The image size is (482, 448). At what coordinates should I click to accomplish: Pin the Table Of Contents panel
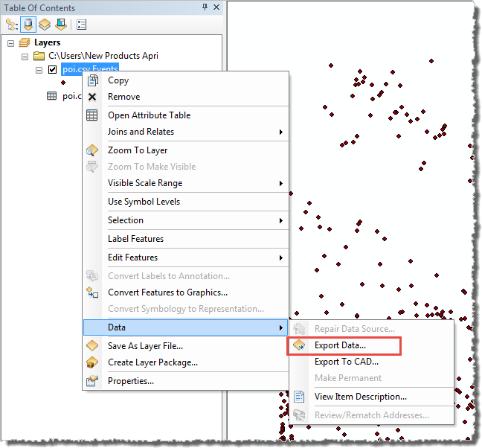(x=205, y=7)
